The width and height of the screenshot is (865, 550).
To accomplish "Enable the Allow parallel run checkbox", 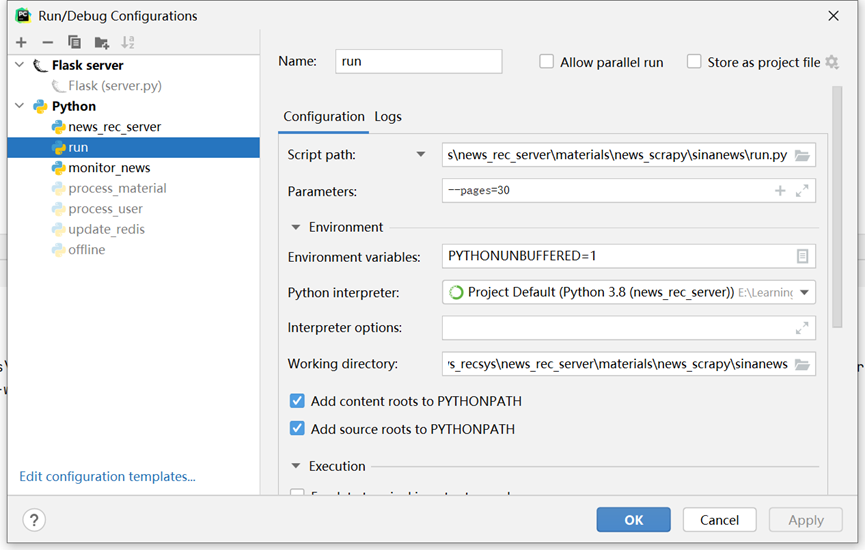I will (547, 62).
